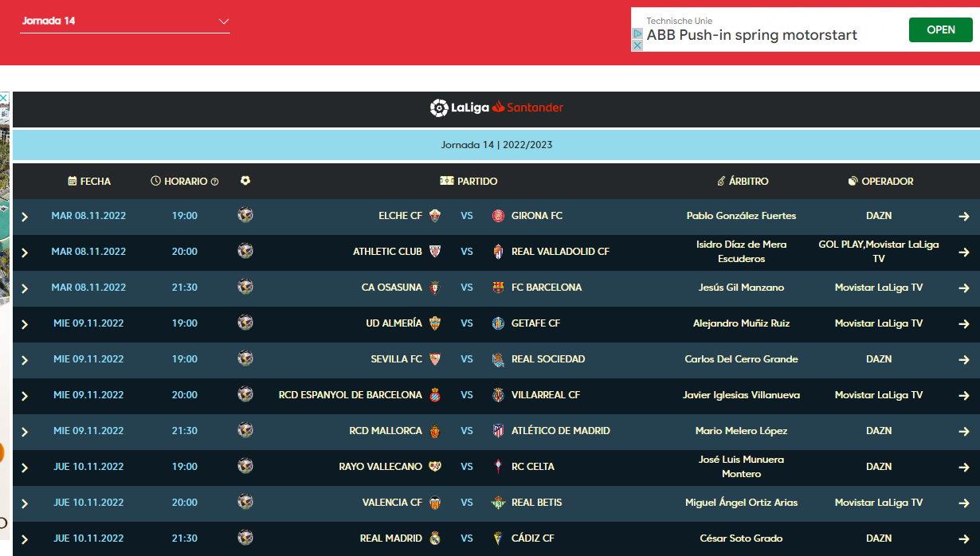980x556 pixels.
Task: Click the FC Barcelona club crest
Action: 499,288
